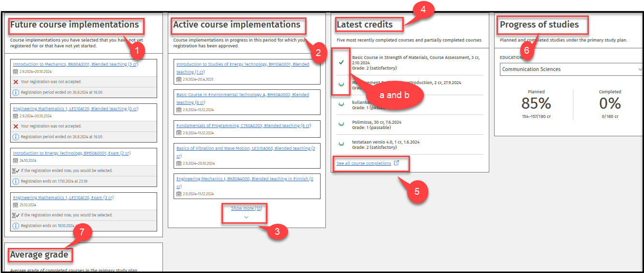Open Engineering Mathematics 1 LES10A120 Exam link
Image resolution: width=644 pixels, height=273 pixels.
click(63, 198)
